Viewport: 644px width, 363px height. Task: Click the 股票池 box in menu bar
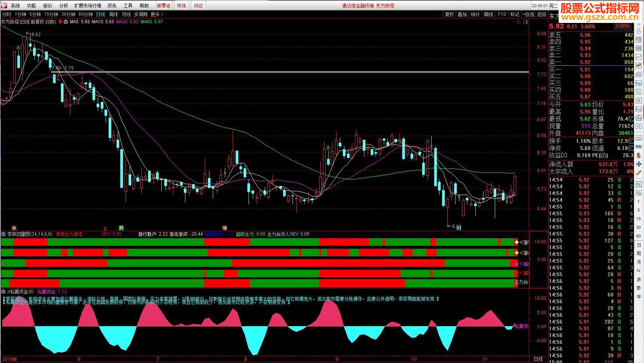pos(164,6)
